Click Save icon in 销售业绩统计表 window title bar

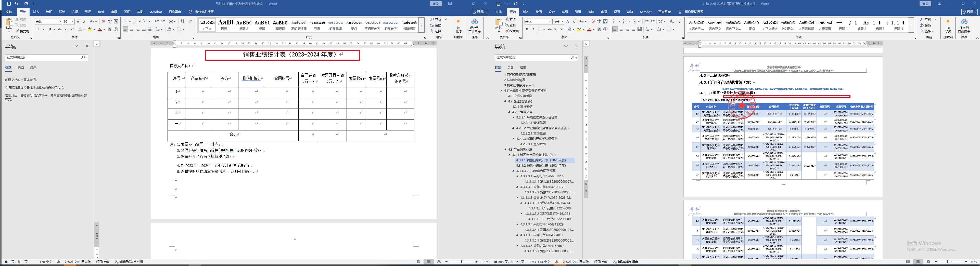[x=9, y=4]
